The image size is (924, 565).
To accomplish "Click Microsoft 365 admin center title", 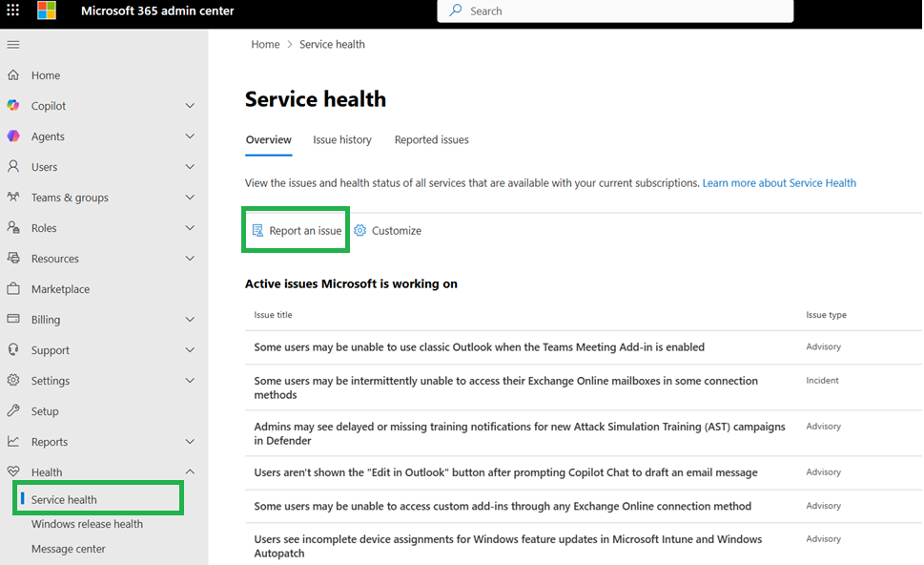I will 157,10.
